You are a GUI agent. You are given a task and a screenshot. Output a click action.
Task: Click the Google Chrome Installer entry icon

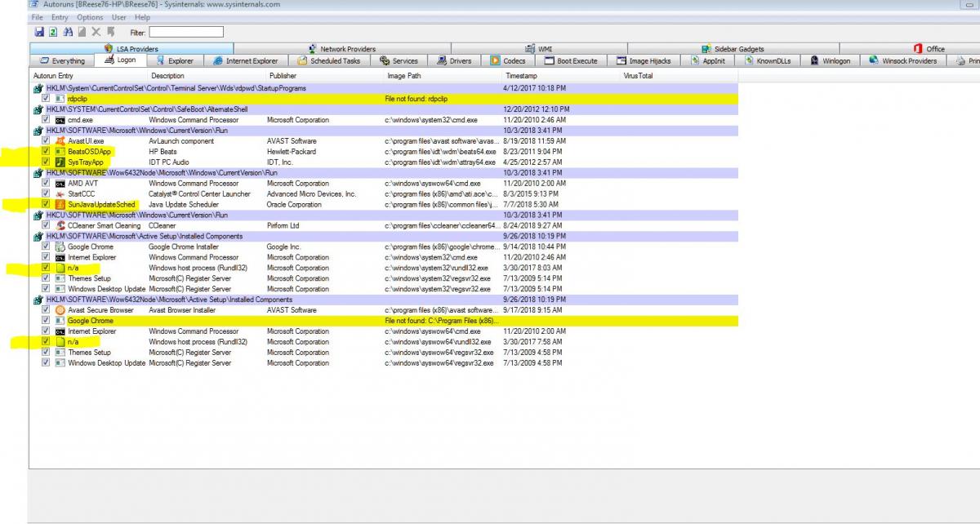(60, 247)
